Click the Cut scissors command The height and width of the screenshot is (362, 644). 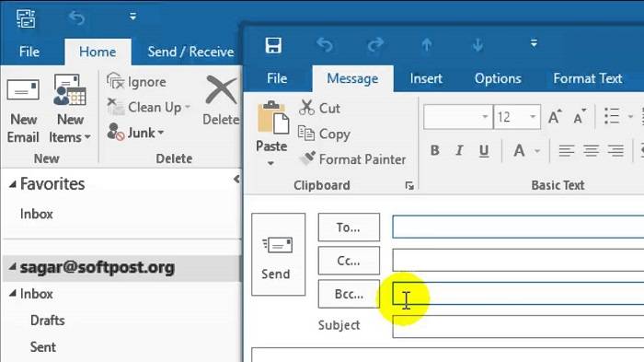pyautogui.click(x=319, y=108)
